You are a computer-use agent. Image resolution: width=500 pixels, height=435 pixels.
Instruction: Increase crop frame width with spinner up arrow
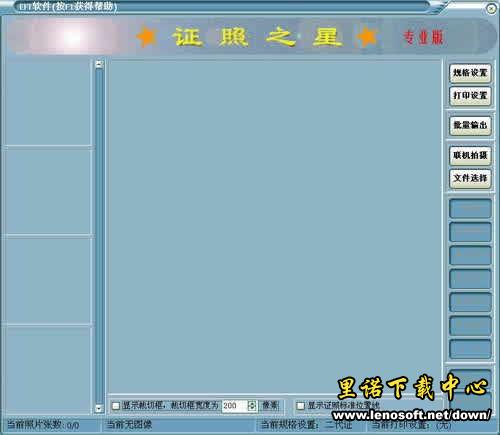coord(252,403)
